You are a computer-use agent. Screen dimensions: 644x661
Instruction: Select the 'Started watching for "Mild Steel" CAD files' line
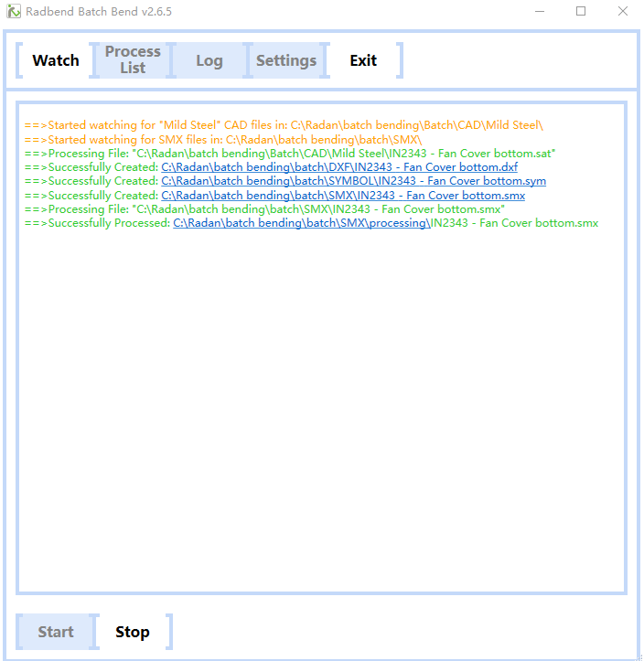[284, 125]
